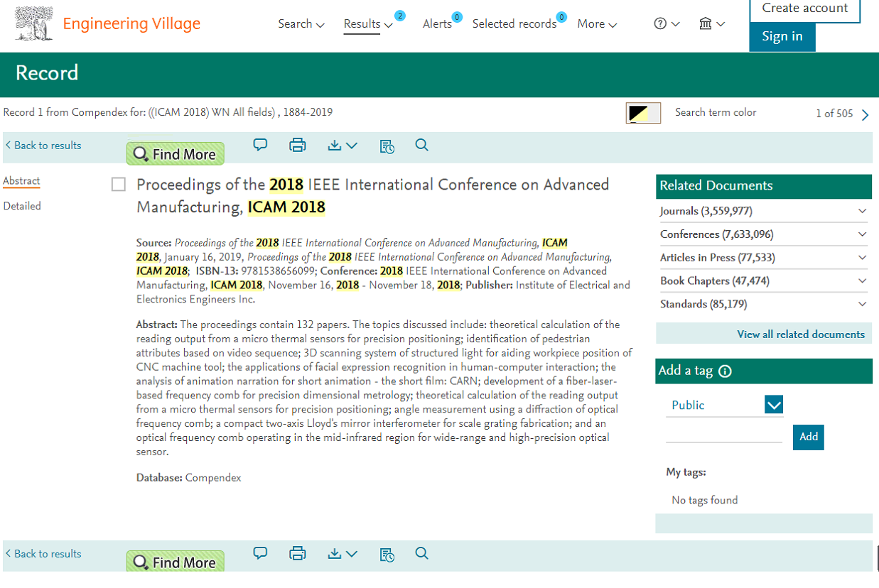
Task: Click the 'Search term color' label
Action: point(716,112)
